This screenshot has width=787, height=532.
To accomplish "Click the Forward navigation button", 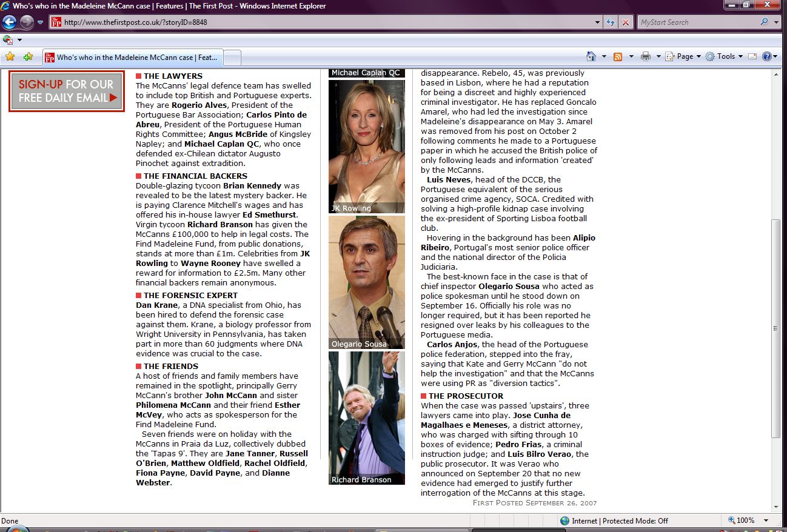I will [27, 22].
